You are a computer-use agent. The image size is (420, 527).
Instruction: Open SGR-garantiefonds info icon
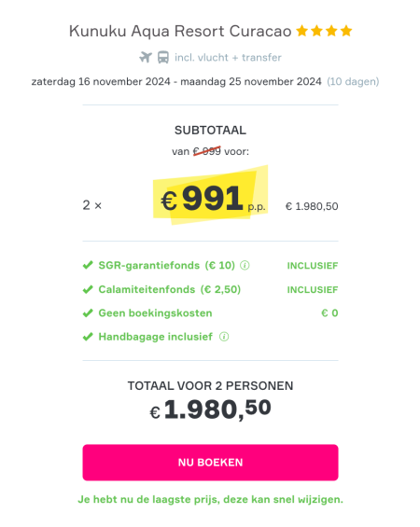pos(245,266)
